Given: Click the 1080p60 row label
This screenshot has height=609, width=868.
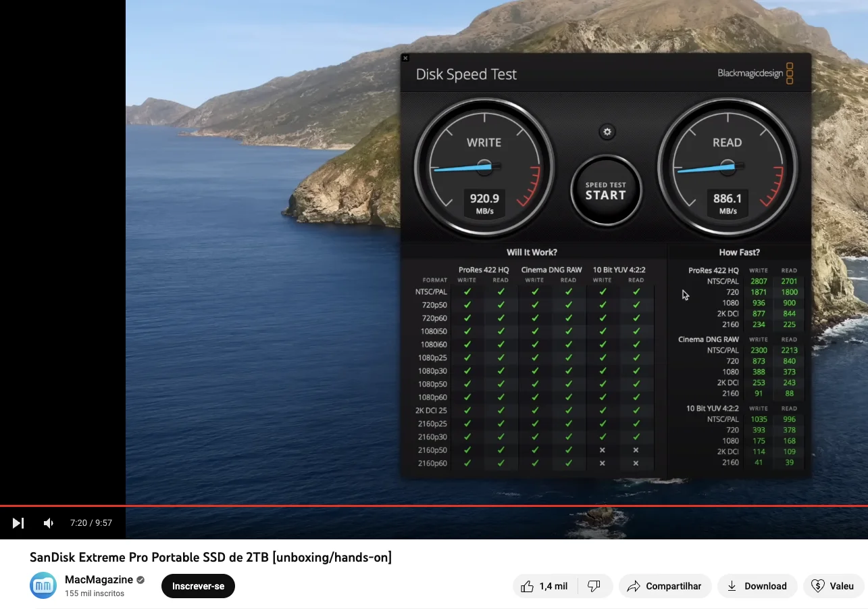Looking at the screenshot, I should click(432, 397).
